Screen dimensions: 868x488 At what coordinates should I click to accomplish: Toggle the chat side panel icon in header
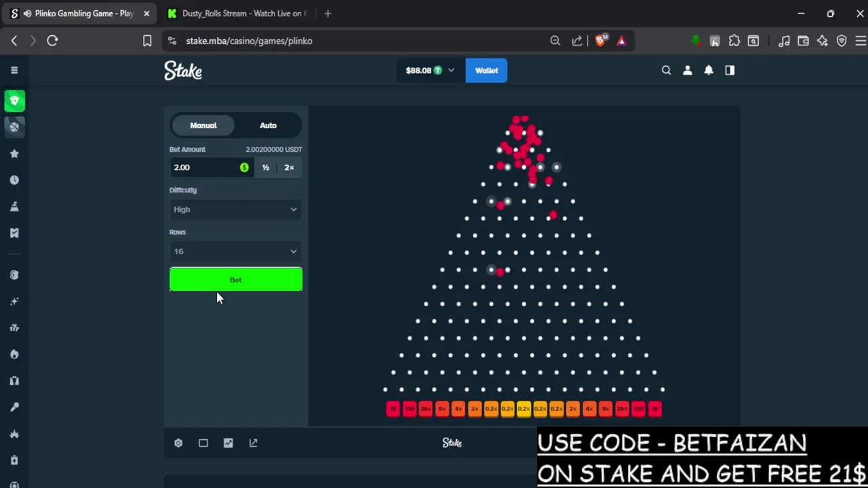tap(730, 70)
